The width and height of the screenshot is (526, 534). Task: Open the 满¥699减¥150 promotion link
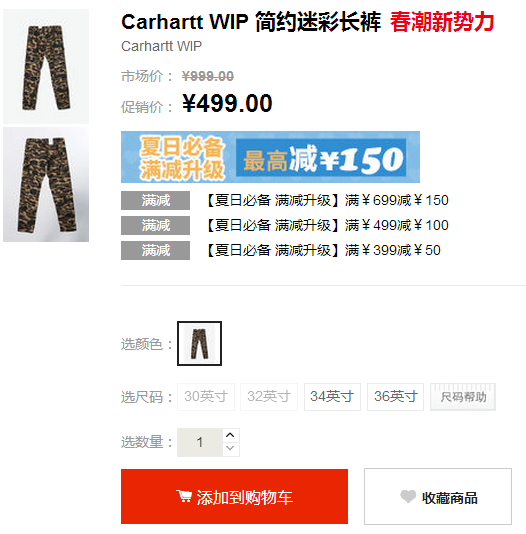(x=328, y=200)
